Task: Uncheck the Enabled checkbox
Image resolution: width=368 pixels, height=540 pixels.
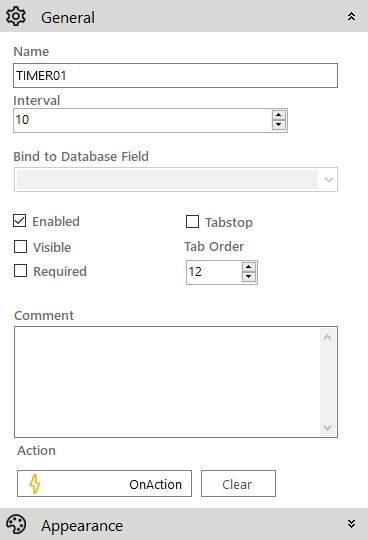Action: pos(20,221)
